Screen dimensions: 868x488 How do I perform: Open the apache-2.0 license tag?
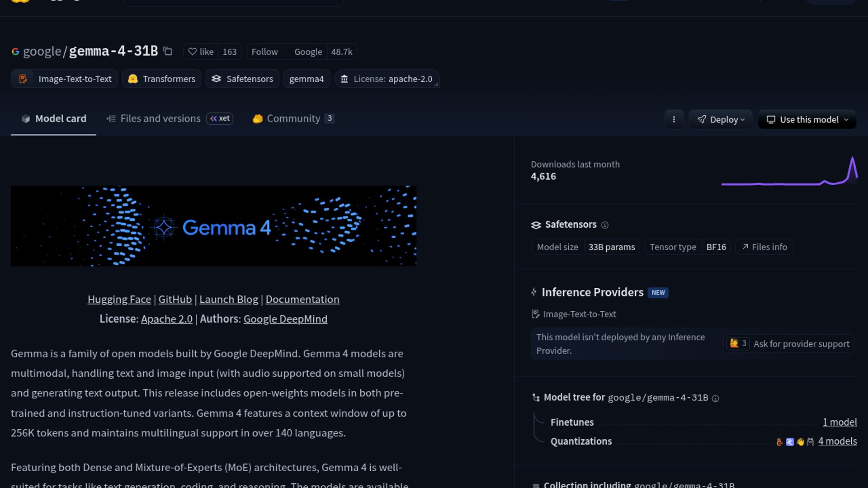tap(387, 79)
